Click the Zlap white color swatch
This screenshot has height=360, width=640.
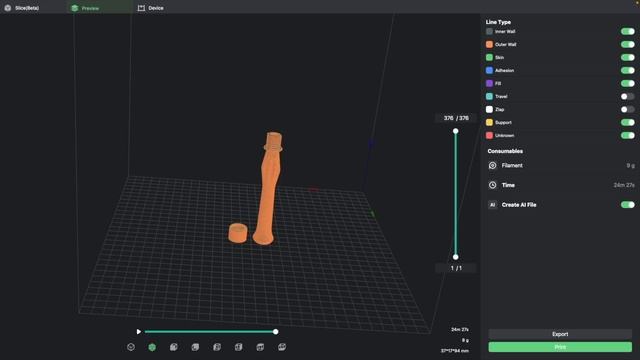tap(489, 109)
